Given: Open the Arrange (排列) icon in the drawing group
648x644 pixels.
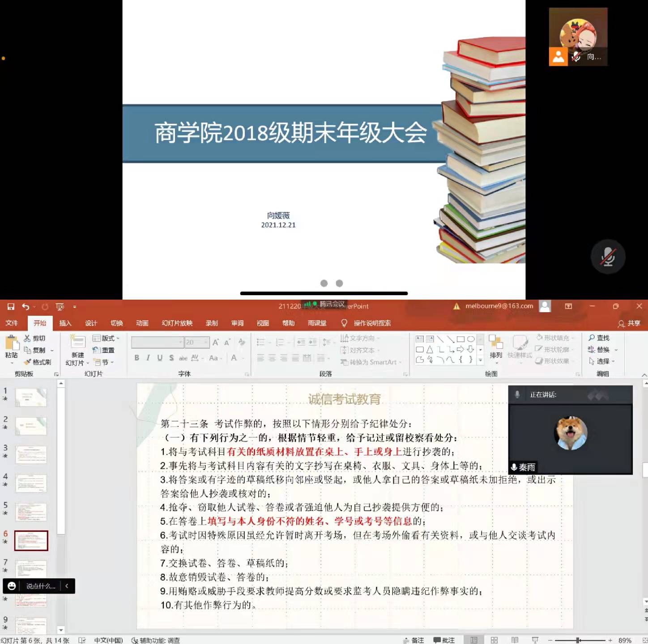Looking at the screenshot, I should [x=496, y=346].
